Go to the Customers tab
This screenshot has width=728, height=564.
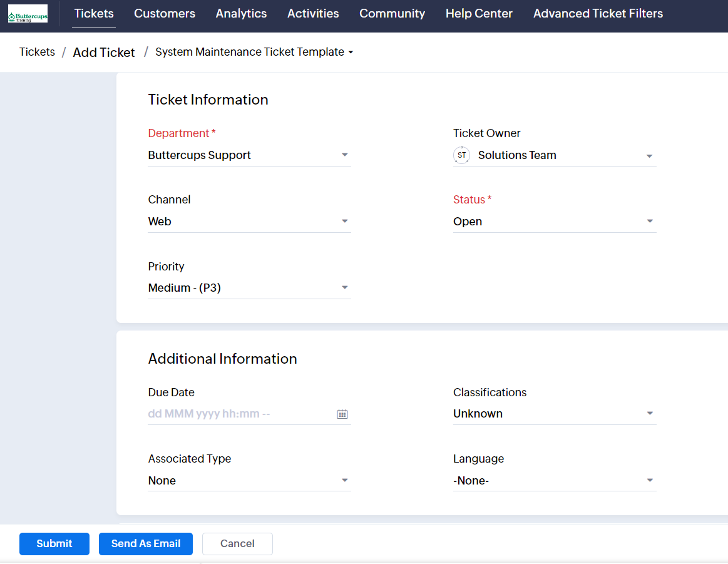click(165, 14)
